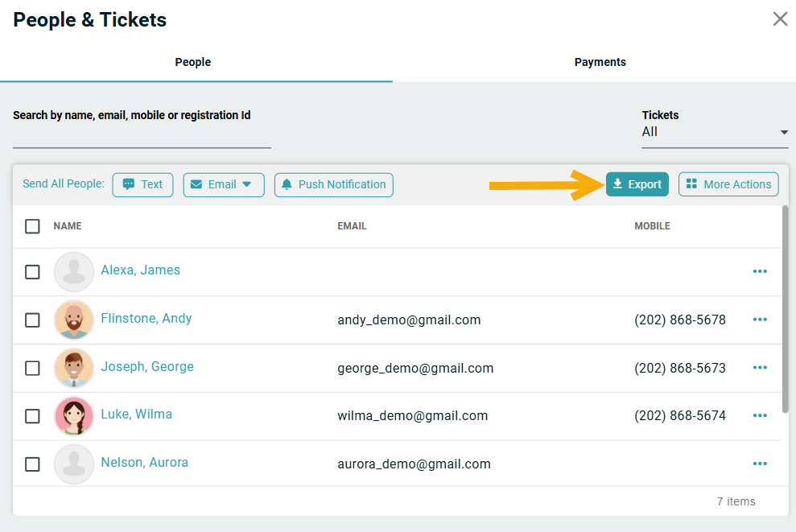This screenshot has width=796, height=532.
Task: Click Wilma Luke's avatar picture
Action: point(74,416)
